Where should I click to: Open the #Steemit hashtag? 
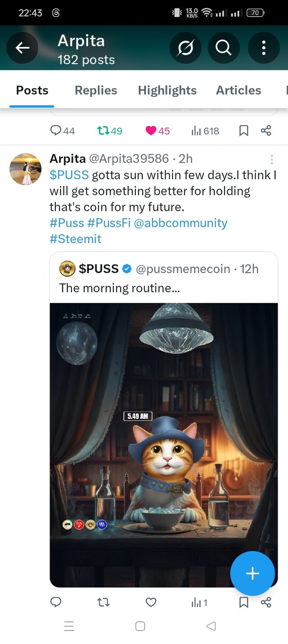tap(76, 239)
